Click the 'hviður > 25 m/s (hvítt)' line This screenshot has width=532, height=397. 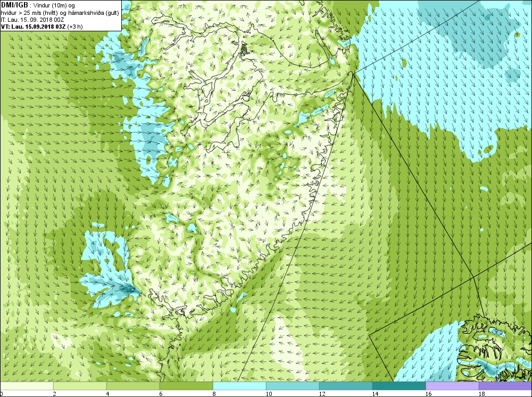pyautogui.click(x=29, y=13)
